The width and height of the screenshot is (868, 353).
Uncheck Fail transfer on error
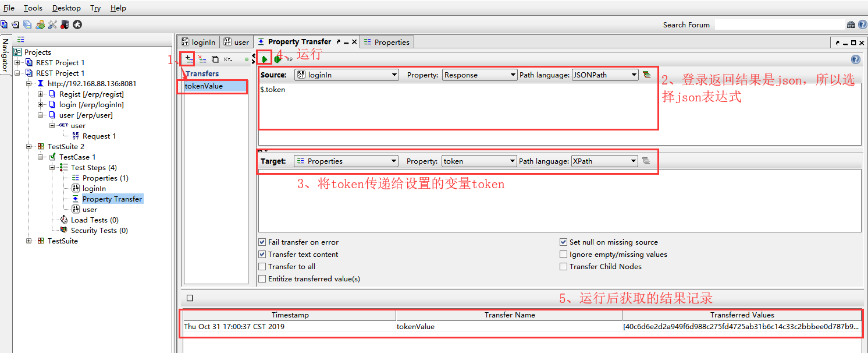[262, 242]
